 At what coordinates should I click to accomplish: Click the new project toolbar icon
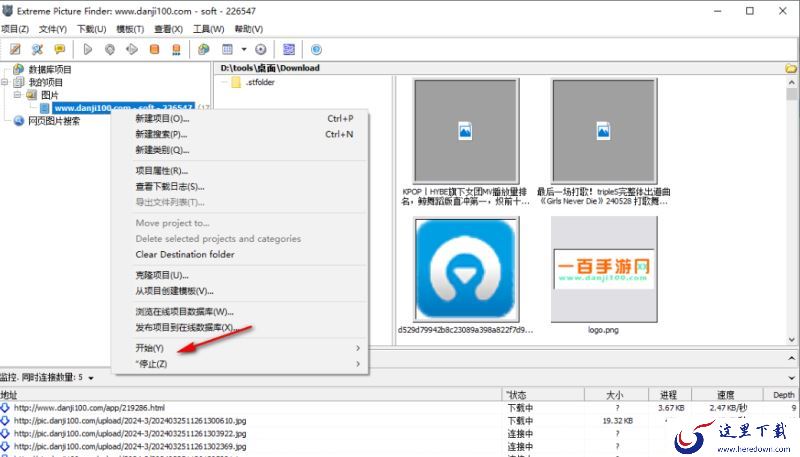coord(16,49)
